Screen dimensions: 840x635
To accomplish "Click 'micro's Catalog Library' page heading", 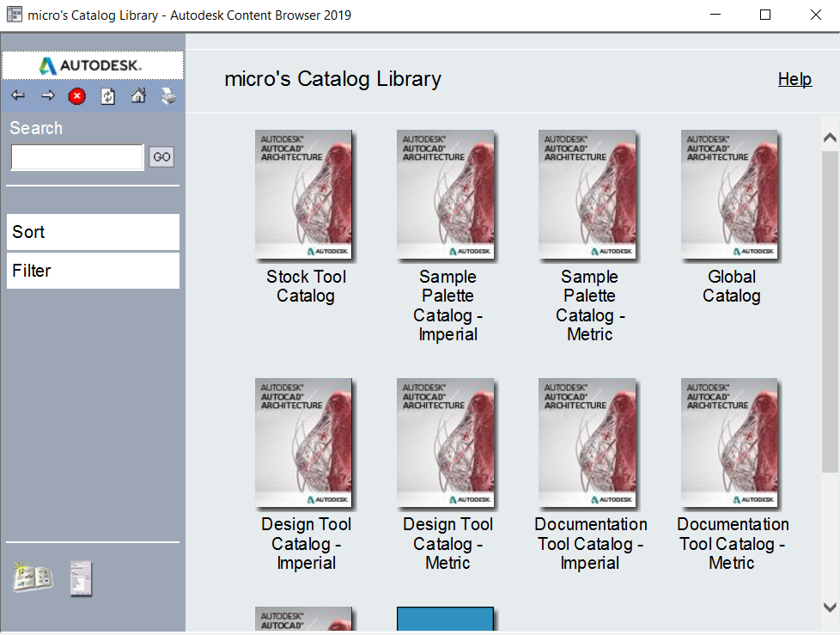I will click(x=332, y=79).
